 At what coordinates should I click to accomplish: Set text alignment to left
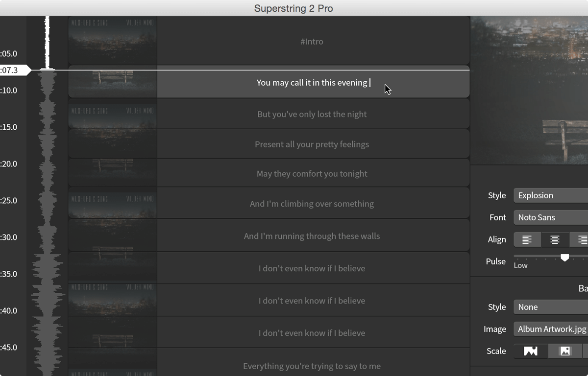point(527,239)
